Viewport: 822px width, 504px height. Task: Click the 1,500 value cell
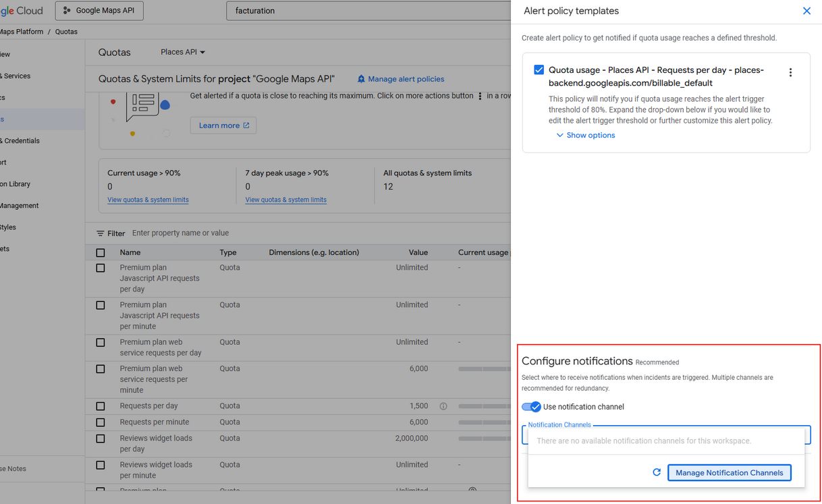click(419, 406)
